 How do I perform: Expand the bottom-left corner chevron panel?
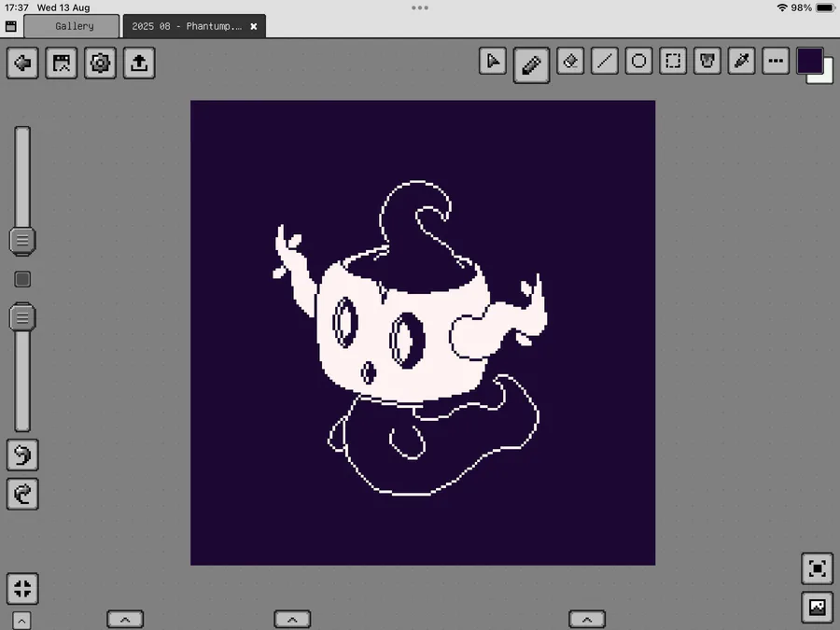coord(22,621)
